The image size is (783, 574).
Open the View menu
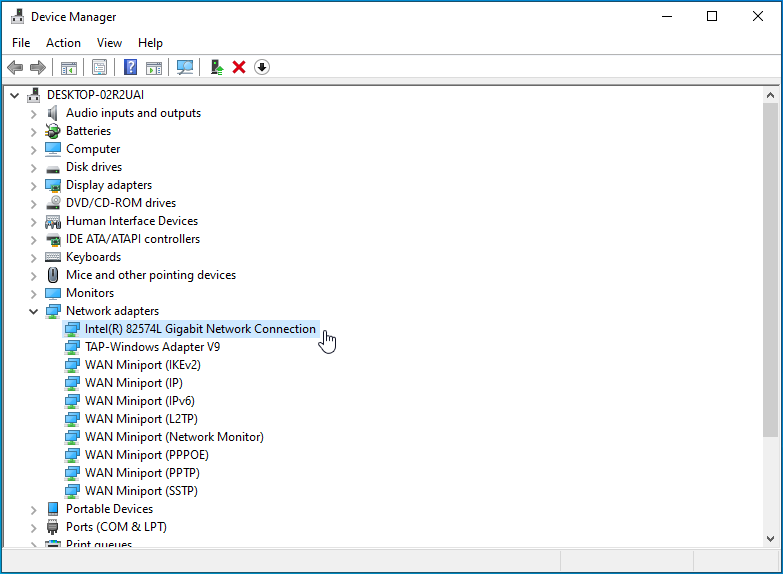[x=109, y=43]
